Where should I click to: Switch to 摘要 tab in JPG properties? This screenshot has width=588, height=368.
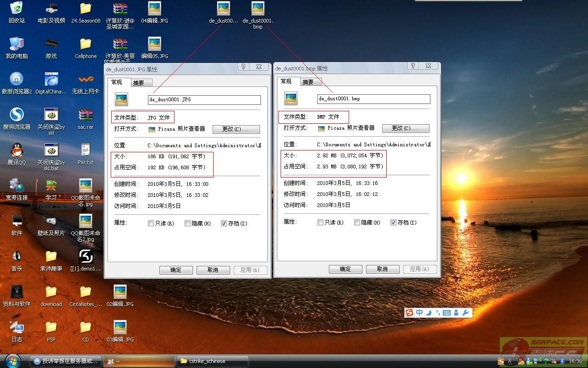138,83
